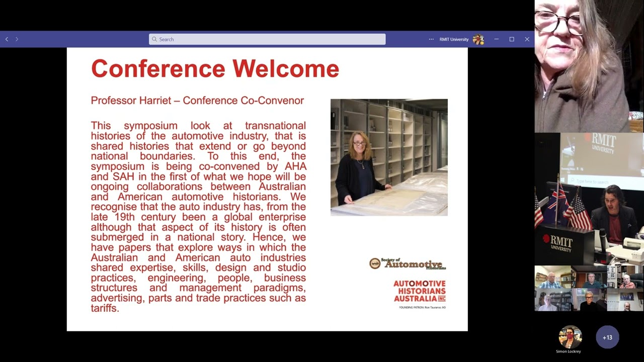Open the more options ellipsis menu

pyautogui.click(x=431, y=39)
